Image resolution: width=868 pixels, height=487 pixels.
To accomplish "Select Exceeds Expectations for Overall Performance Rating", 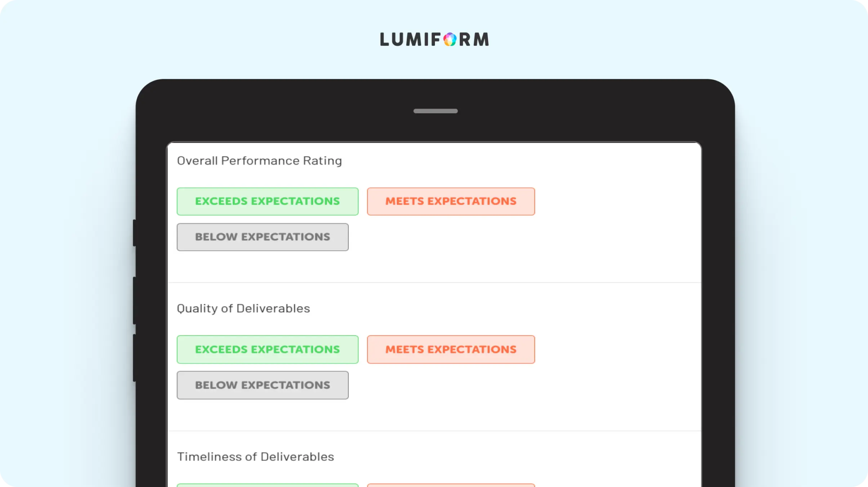I will [267, 202].
